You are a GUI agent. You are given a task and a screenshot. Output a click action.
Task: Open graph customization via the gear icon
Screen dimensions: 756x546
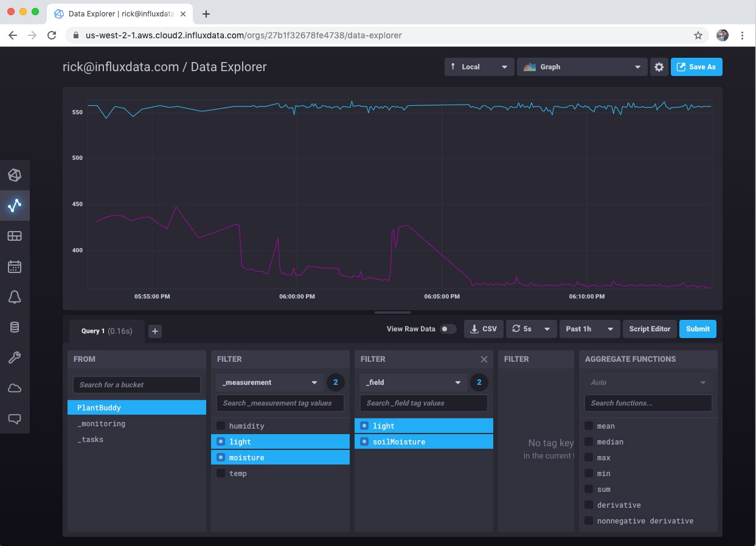click(x=659, y=67)
